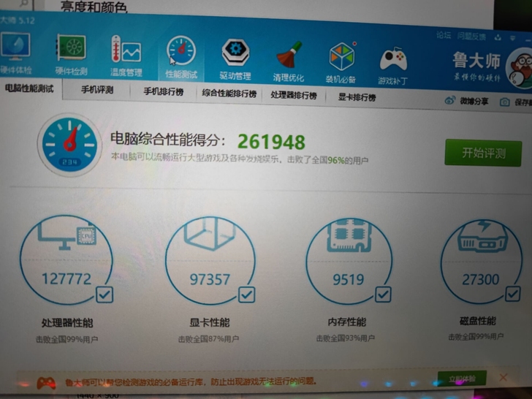Screen dimensions: 532x399
Task: Switch to 综合性能排行榜 tab
Action: 229,94
